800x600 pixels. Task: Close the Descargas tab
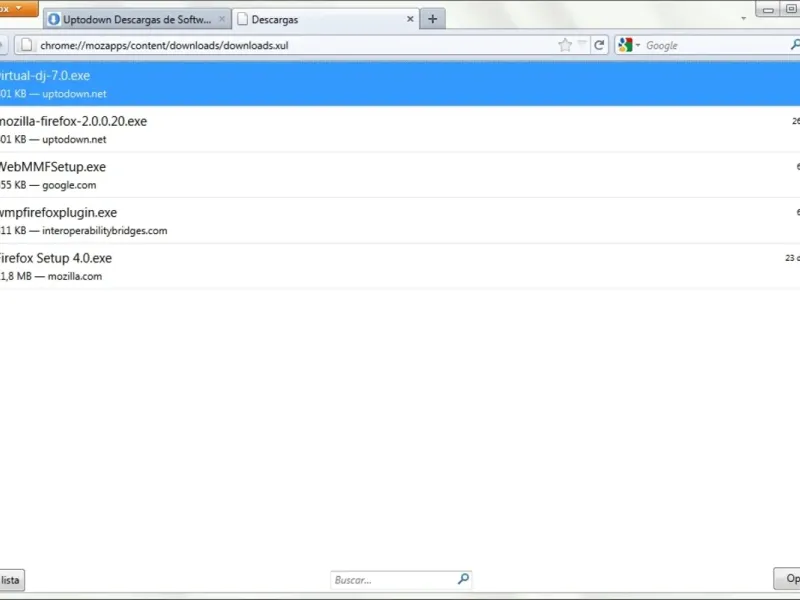[x=410, y=19]
